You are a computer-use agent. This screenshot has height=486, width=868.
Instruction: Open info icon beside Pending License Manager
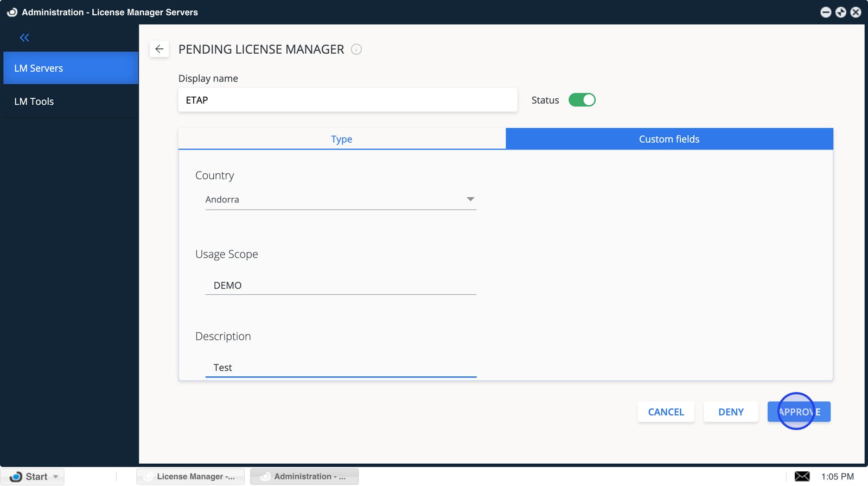(356, 49)
